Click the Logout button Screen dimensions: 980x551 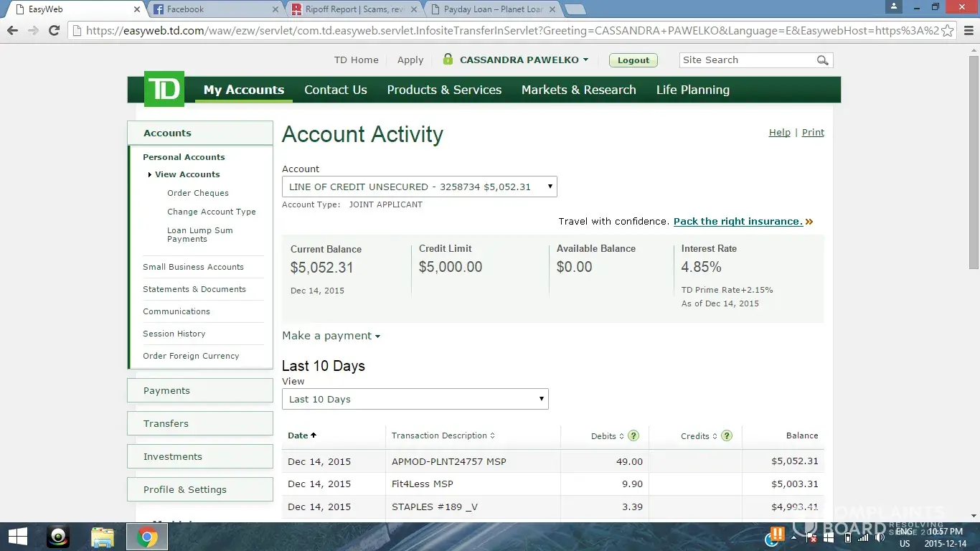633,60
